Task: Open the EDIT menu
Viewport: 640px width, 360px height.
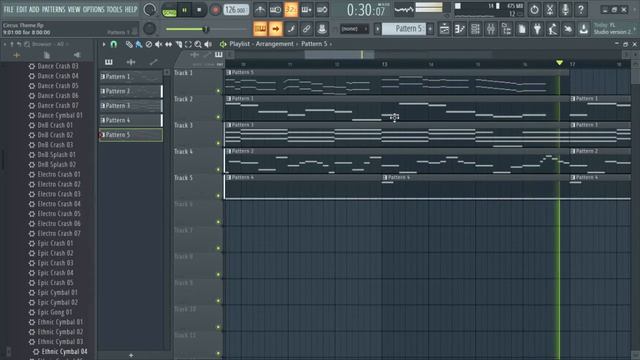Action: point(22,9)
